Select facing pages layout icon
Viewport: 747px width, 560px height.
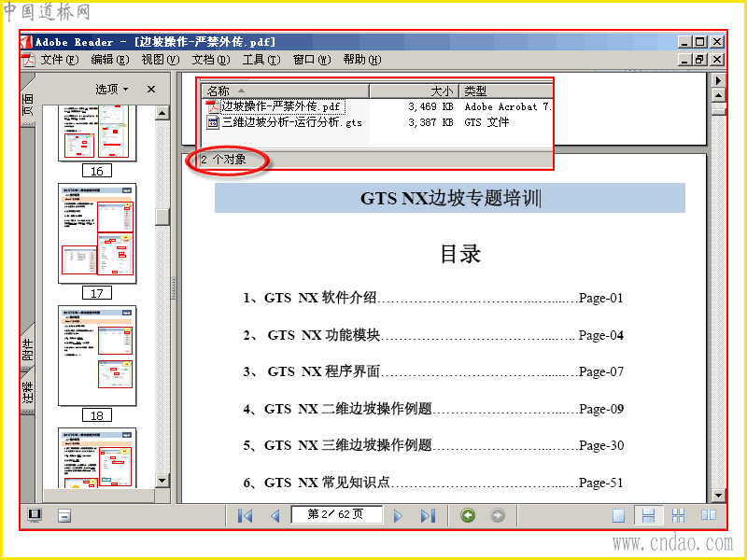pyautogui.click(x=709, y=515)
